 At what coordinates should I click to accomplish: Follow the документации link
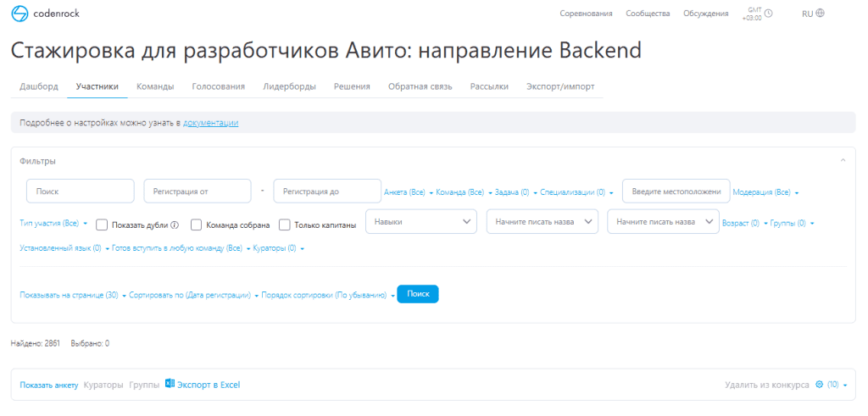click(x=211, y=123)
